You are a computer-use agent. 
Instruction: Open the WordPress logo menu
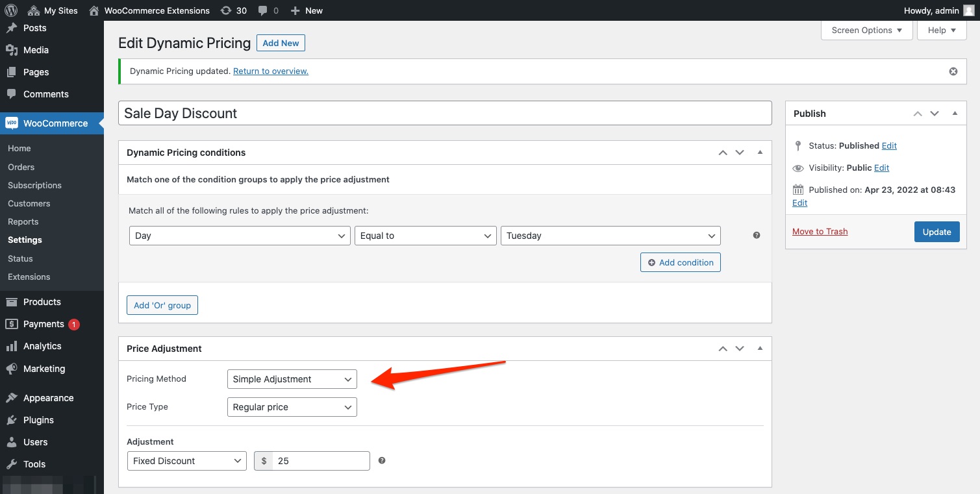(10, 10)
